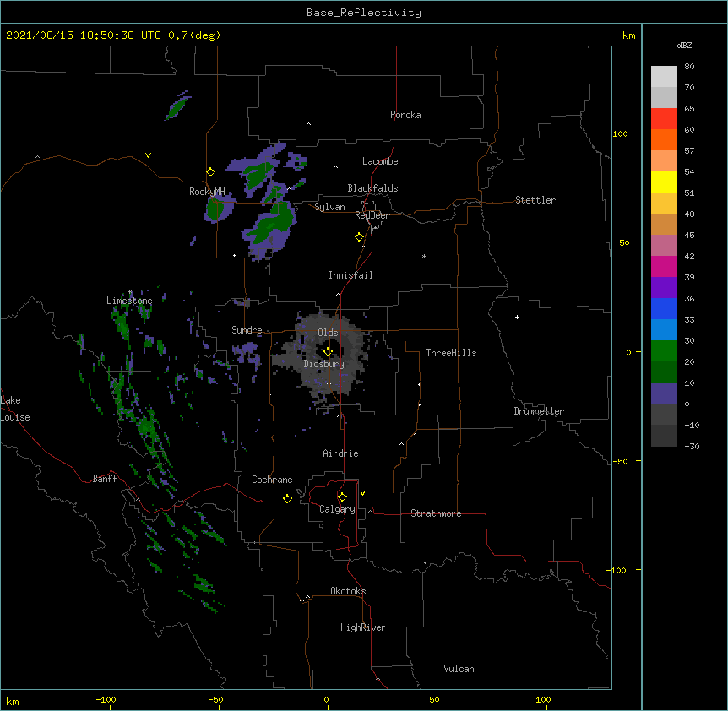Select the orange 57-60 dBZ legend swatch
The width and height of the screenshot is (728, 711).
click(x=664, y=140)
